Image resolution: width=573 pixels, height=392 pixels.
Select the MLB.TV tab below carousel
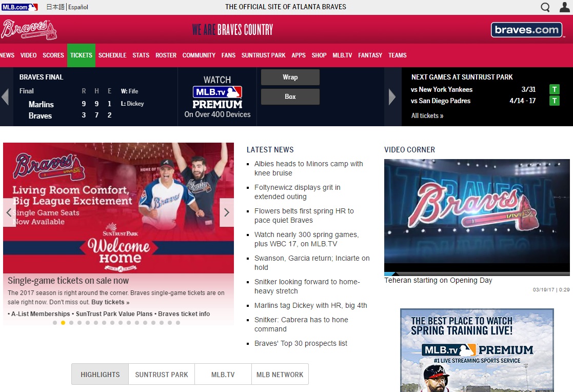223,375
